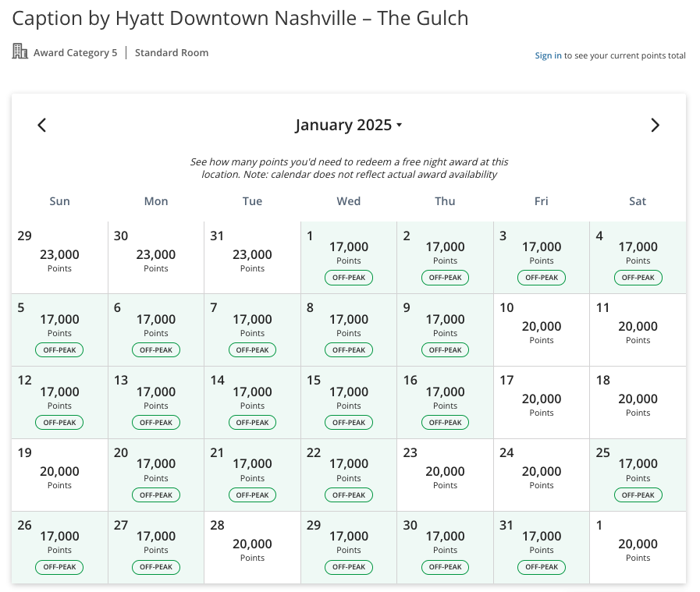Click the Standard Room label
This screenshot has height=592, width=700.
click(172, 52)
